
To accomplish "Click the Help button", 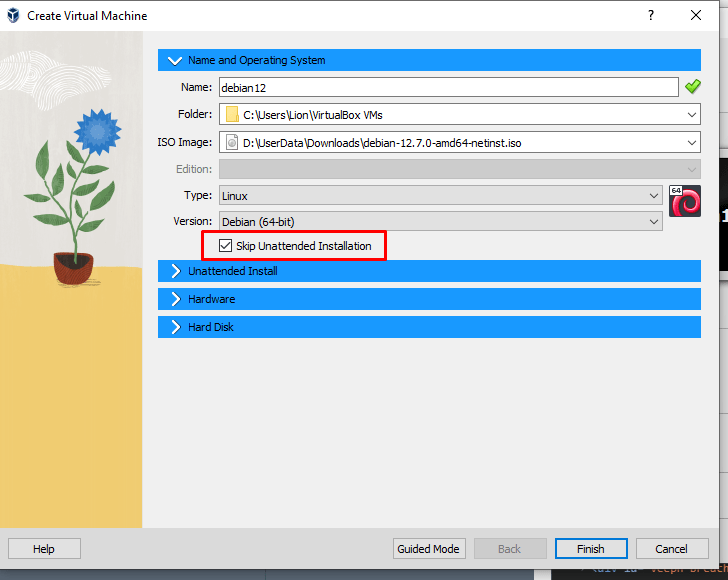I will pos(44,549).
